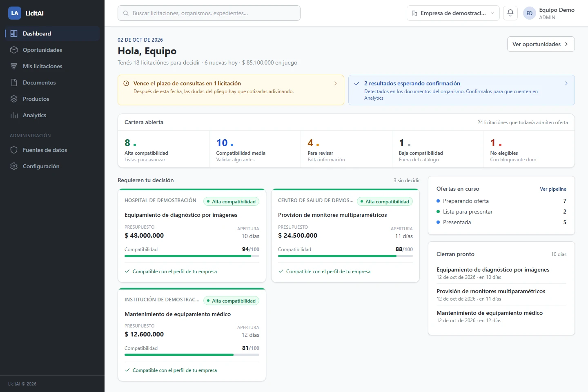Follow the Ver pipeline link

553,189
